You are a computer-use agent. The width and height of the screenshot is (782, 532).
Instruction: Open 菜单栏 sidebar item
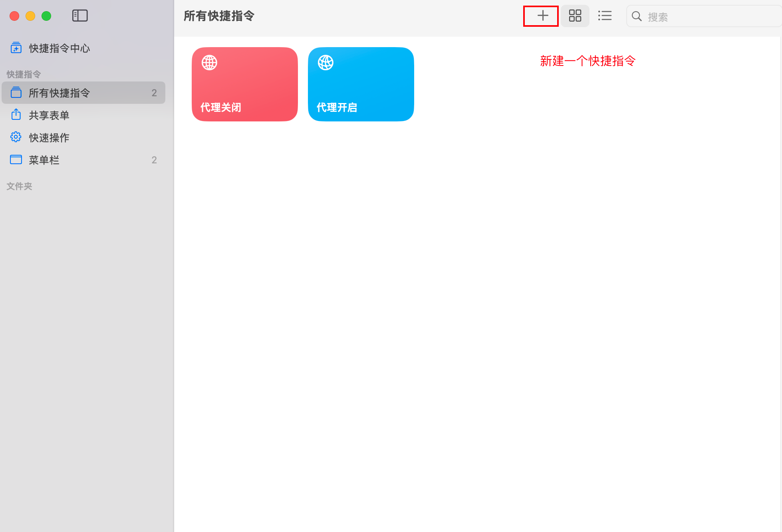[x=44, y=160]
